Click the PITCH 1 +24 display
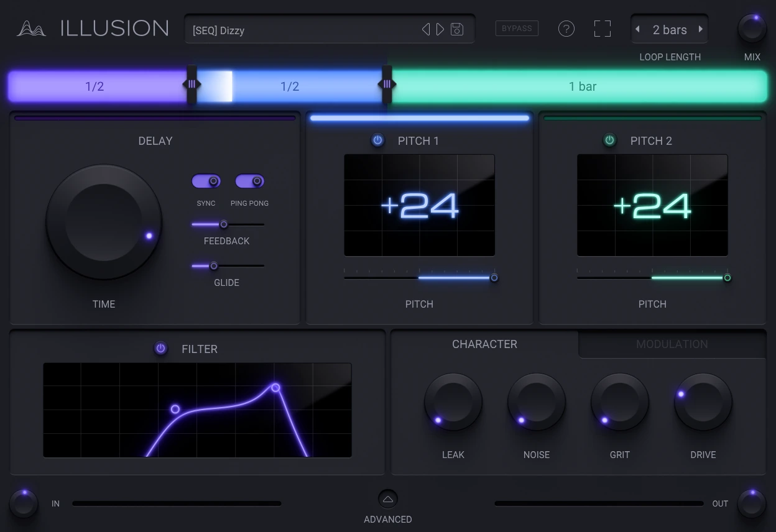 420,205
